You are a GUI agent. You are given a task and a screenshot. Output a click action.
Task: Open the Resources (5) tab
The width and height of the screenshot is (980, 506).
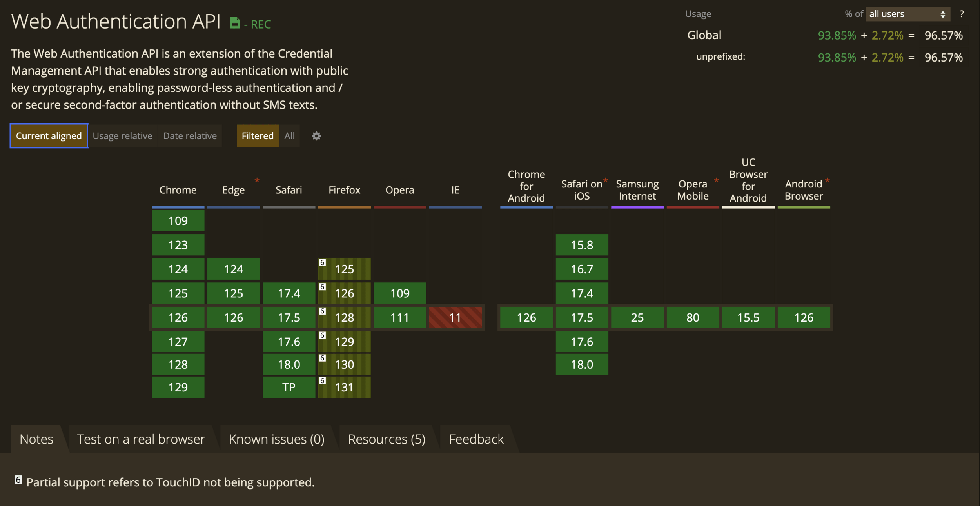tap(387, 439)
